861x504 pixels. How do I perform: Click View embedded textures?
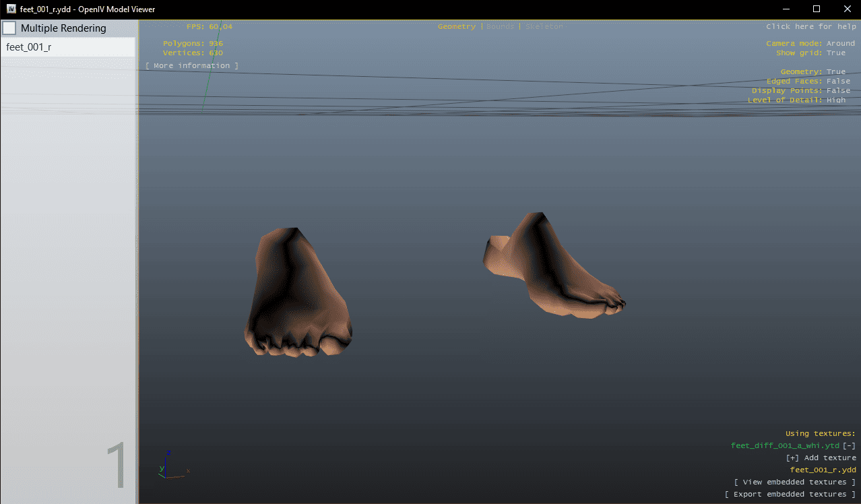pyautogui.click(x=794, y=482)
